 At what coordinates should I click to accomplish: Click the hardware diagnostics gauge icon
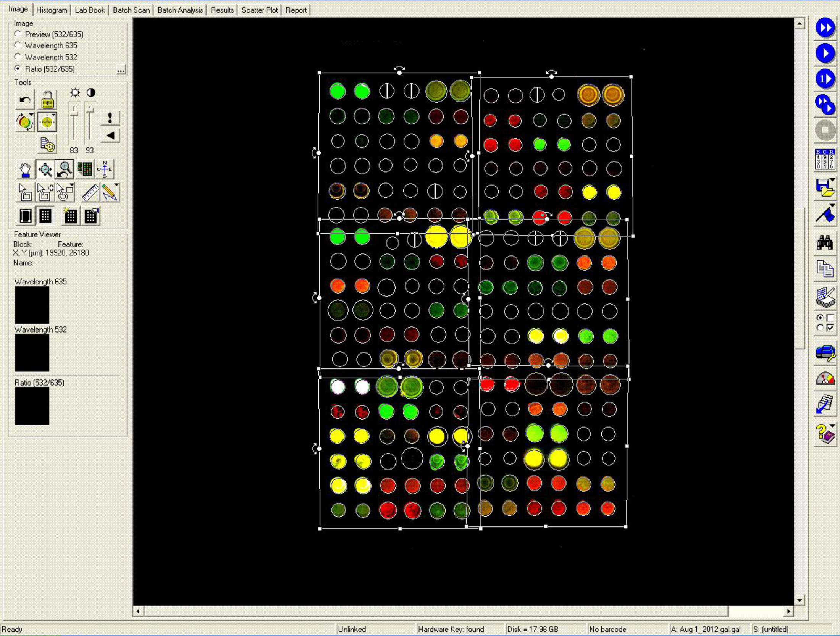click(825, 379)
